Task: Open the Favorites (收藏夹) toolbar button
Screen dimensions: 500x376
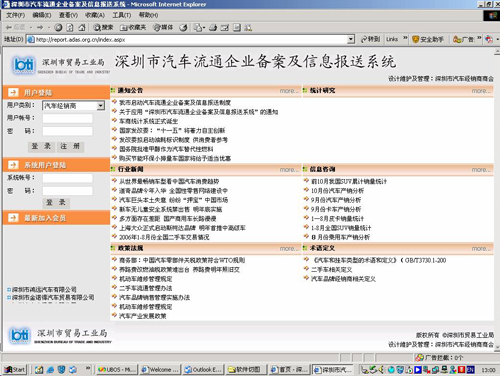Action: tap(133, 27)
